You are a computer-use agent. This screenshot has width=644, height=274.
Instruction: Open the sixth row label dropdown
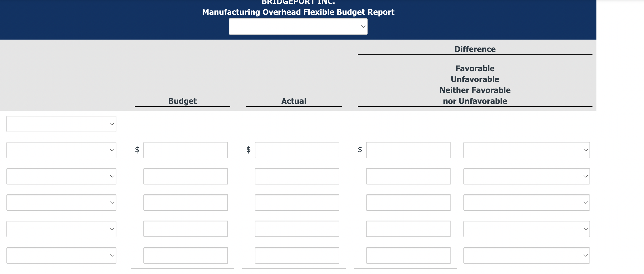click(61, 255)
